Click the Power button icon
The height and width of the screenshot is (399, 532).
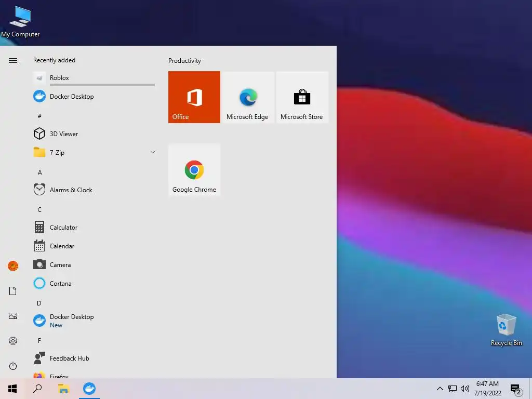tap(13, 366)
